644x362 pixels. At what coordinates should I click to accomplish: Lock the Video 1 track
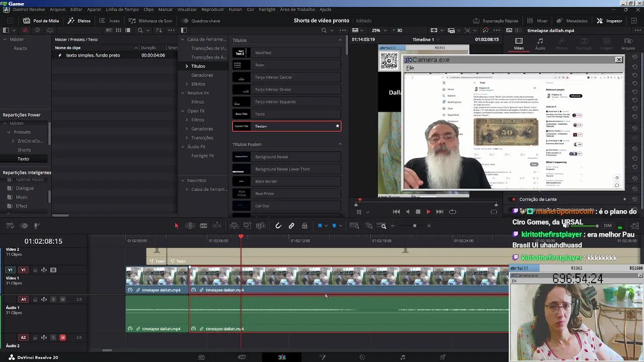tap(35, 270)
